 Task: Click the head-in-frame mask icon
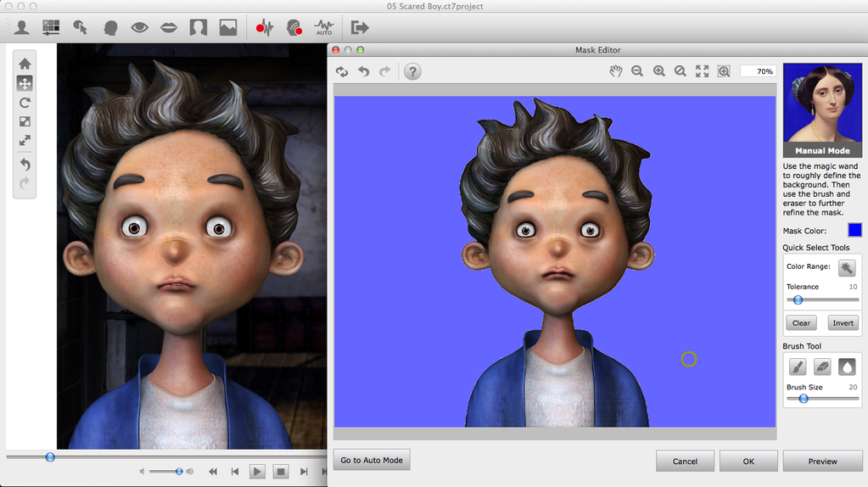(199, 27)
